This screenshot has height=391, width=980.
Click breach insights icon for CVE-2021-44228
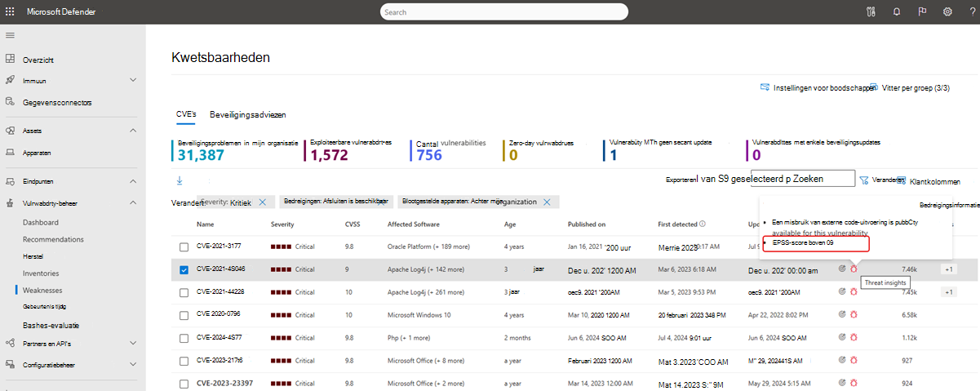pyautogui.click(x=842, y=291)
